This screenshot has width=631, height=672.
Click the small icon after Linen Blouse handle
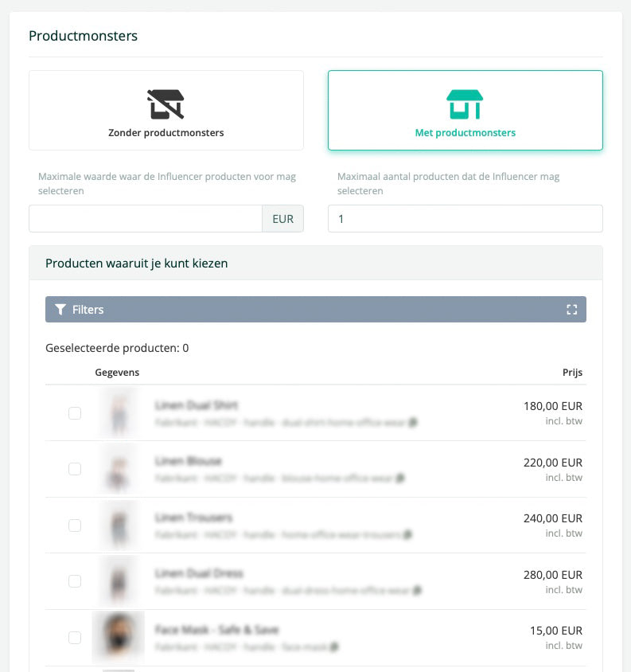coord(400,479)
